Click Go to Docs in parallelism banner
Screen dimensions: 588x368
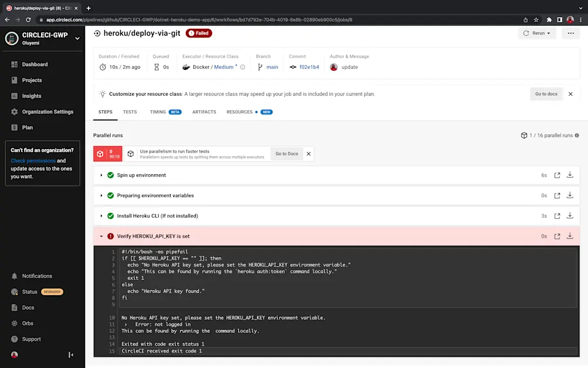(x=287, y=154)
